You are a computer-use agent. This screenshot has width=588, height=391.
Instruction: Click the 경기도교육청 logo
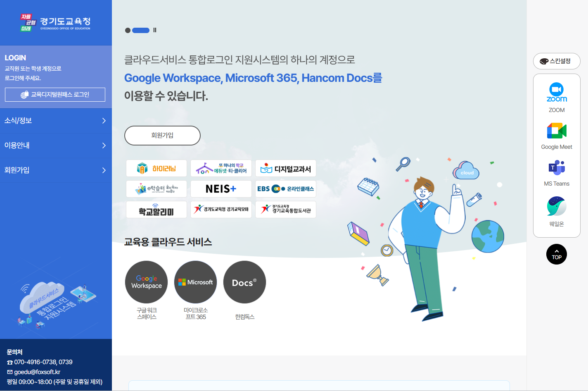55,23
